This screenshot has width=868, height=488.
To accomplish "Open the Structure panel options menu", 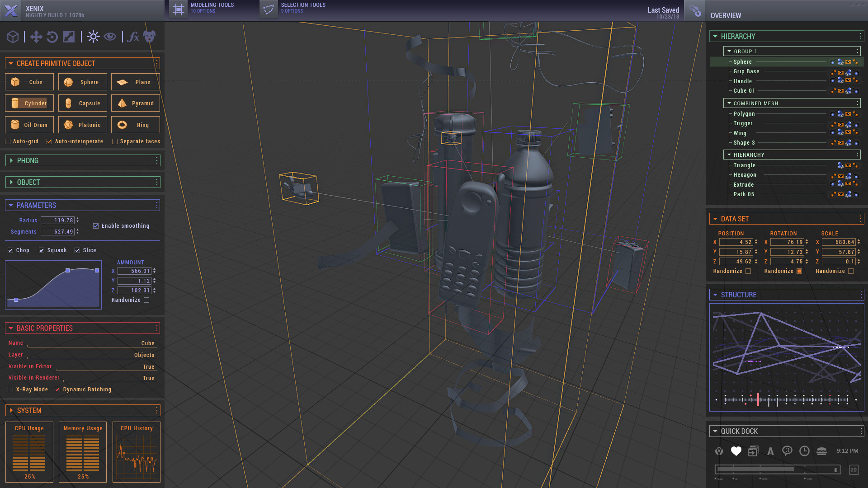I will click(x=860, y=295).
